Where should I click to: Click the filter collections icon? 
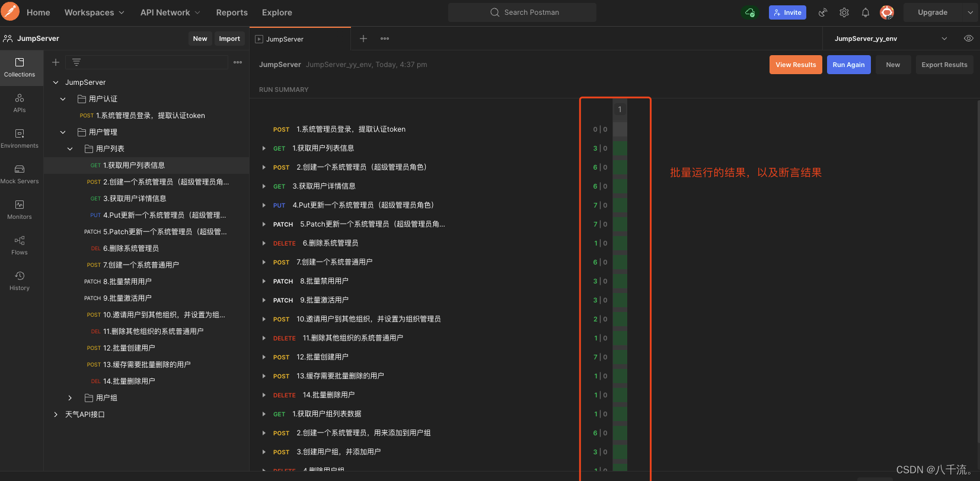coord(76,62)
